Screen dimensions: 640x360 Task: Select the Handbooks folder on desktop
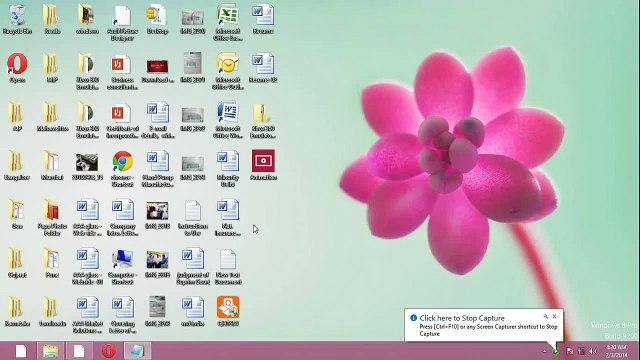(52, 311)
